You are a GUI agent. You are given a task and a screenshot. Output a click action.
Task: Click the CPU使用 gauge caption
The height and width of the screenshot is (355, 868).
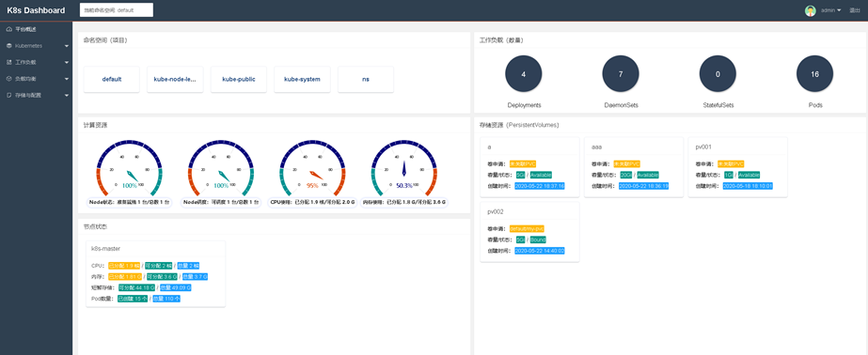click(x=312, y=202)
